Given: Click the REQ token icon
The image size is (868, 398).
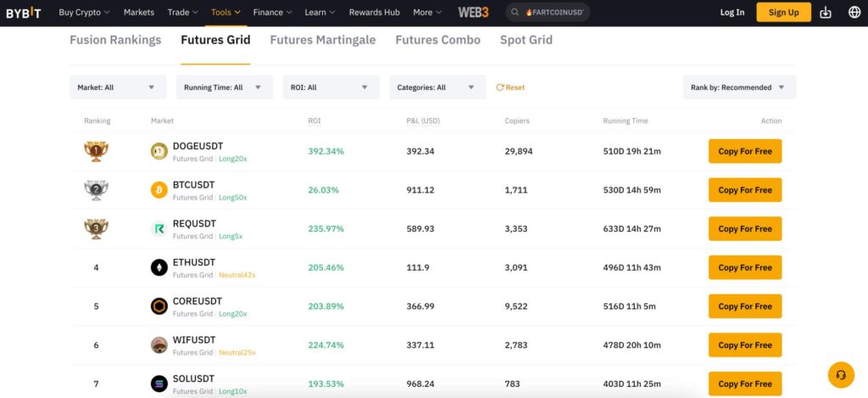Looking at the screenshot, I should [x=159, y=229].
